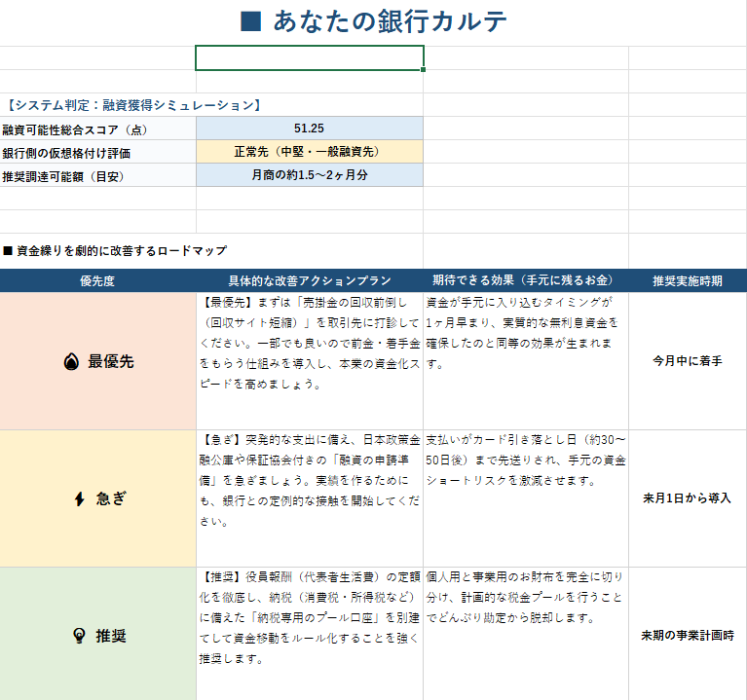Click the score value 51.25

pos(309,129)
